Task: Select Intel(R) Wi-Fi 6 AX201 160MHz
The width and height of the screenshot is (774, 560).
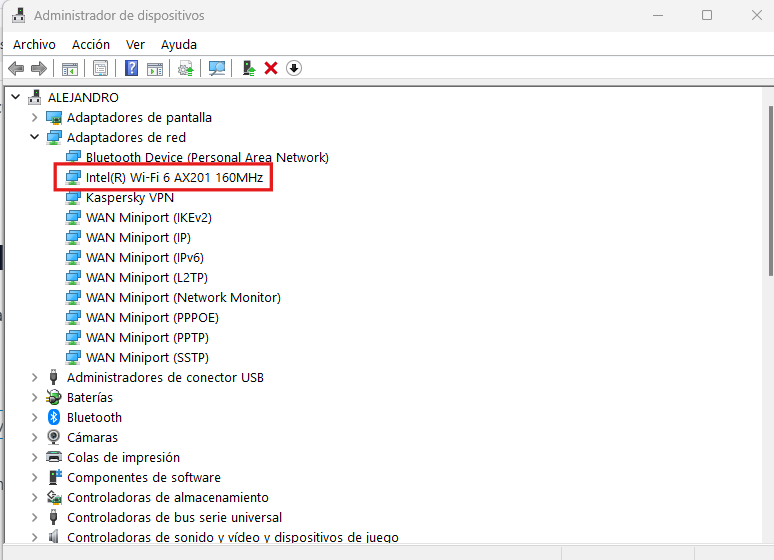Action: coord(174,177)
